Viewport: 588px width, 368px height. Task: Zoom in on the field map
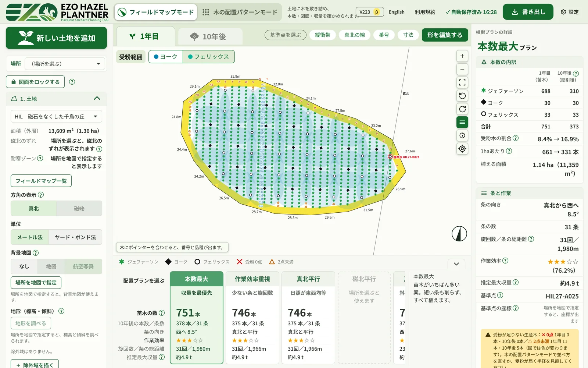[462, 56]
